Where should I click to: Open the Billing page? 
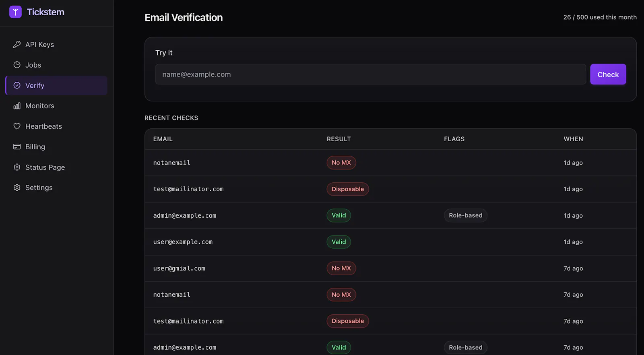coord(56,147)
